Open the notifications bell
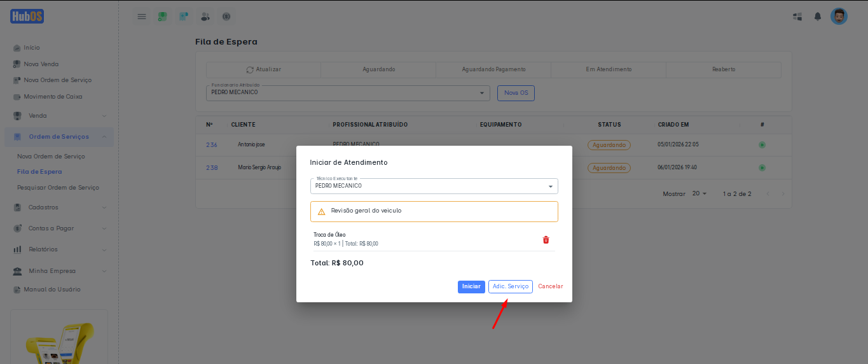Image resolution: width=868 pixels, height=364 pixels. pyautogui.click(x=818, y=17)
